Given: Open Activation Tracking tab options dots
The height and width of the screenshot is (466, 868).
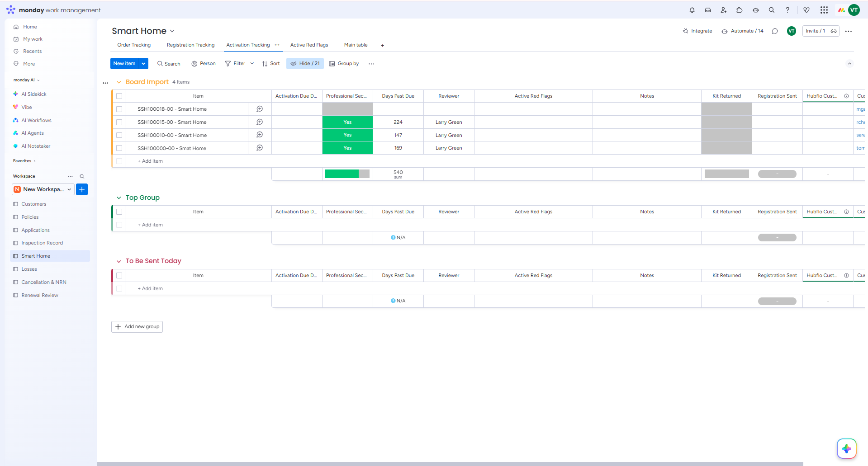Looking at the screenshot, I should (277, 45).
